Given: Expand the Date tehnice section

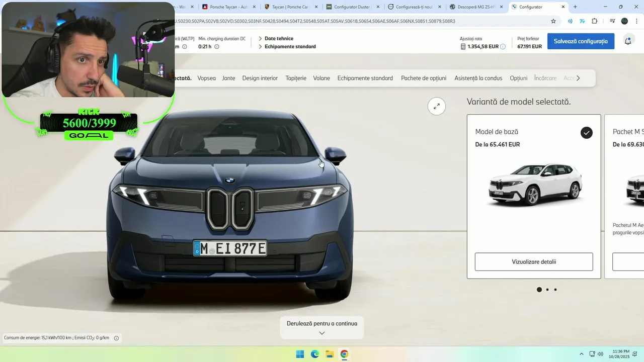Looking at the screenshot, I should click(276, 39).
